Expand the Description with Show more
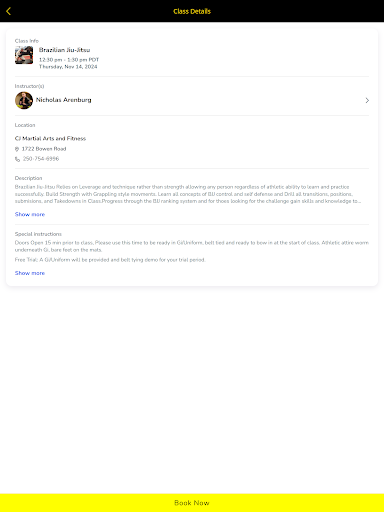Image resolution: width=384 pixels, height=512 pixels. (x=30, y=214)
